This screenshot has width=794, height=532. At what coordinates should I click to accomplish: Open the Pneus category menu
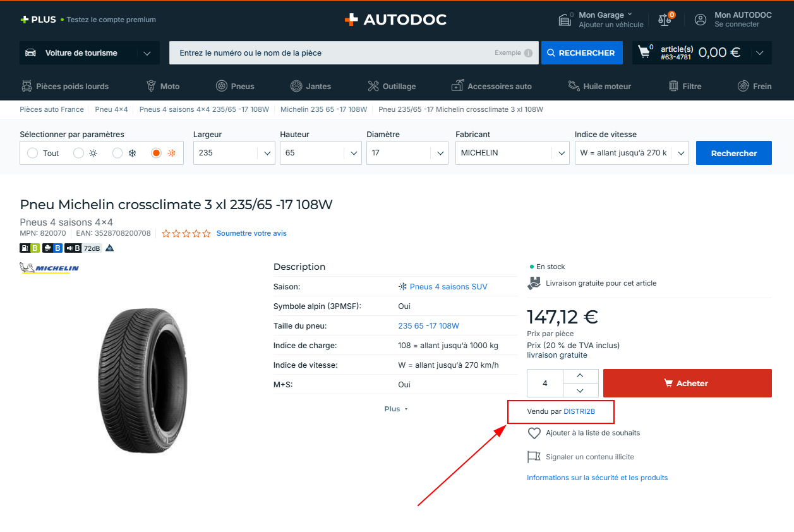coord(235,86)
